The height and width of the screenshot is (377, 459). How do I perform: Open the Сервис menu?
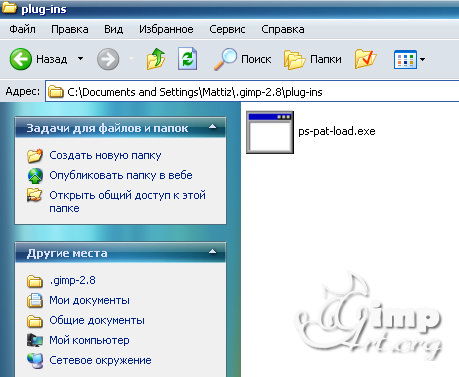coord(227,29)
